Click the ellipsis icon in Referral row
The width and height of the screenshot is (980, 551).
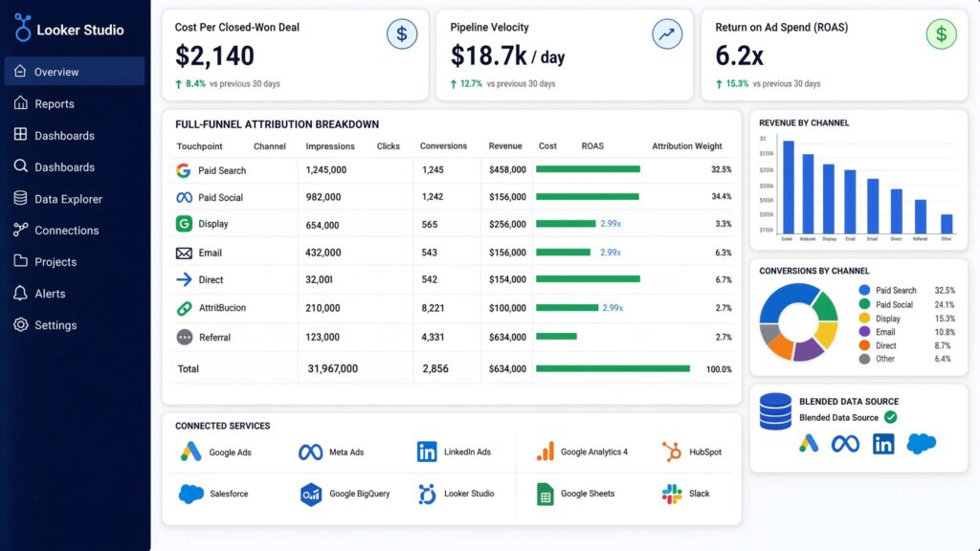(185, 338)
